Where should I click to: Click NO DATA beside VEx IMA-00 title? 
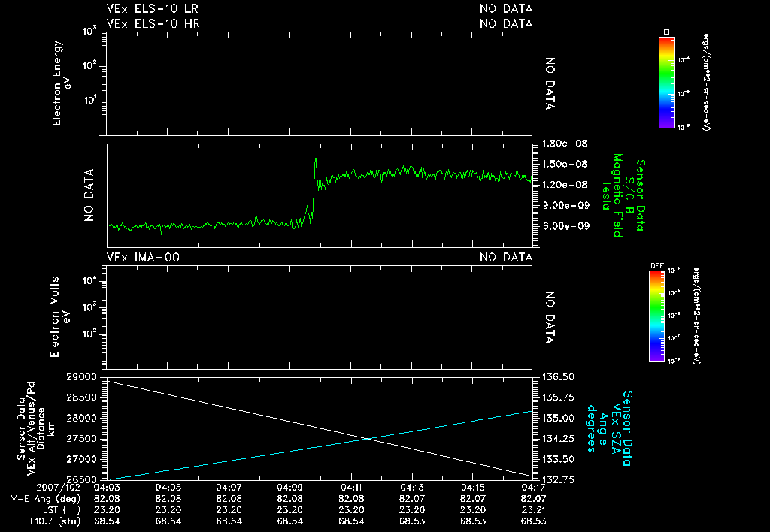pos(506,258)
